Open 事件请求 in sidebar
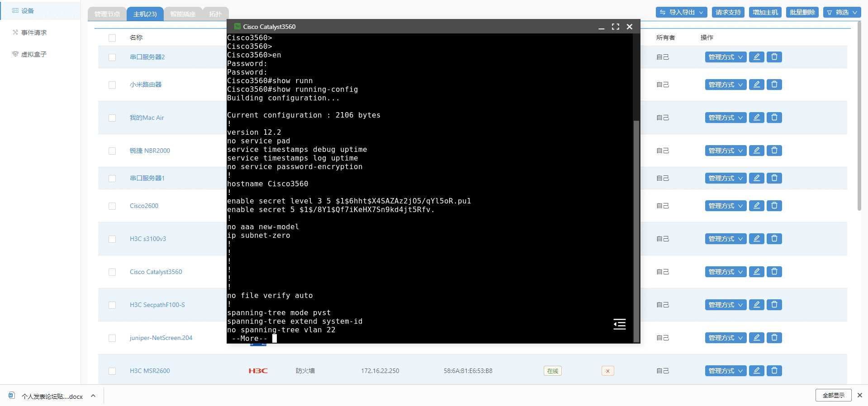The image size is (868, 406). (x=34, y=33)
